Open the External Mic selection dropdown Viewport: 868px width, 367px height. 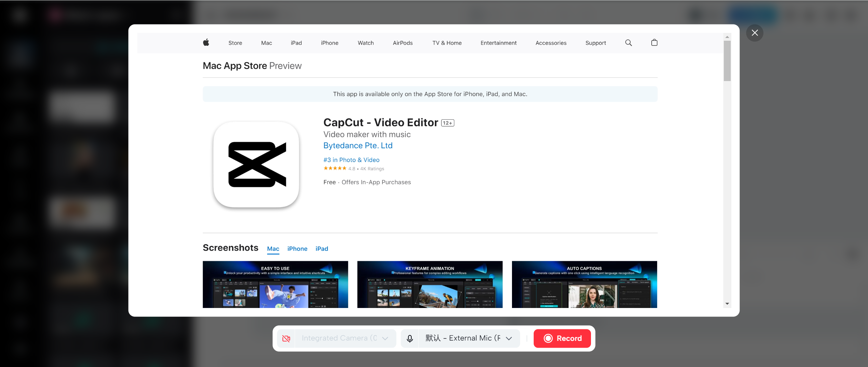(508, 338)
